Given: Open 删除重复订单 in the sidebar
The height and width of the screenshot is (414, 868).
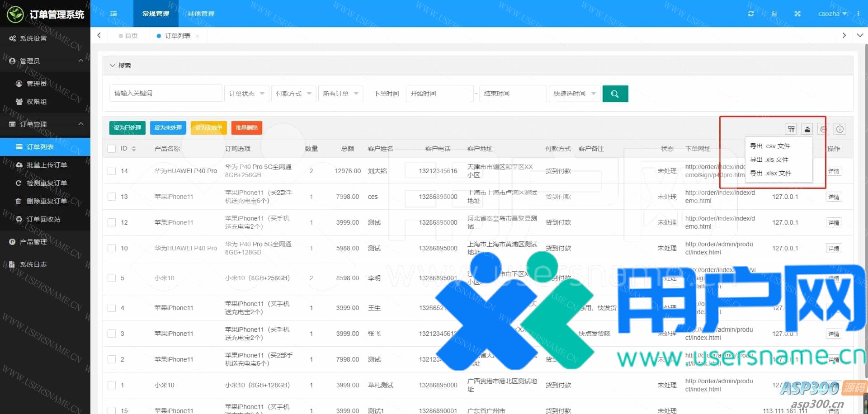Looking at the screenshot, I should coord(45,201).
